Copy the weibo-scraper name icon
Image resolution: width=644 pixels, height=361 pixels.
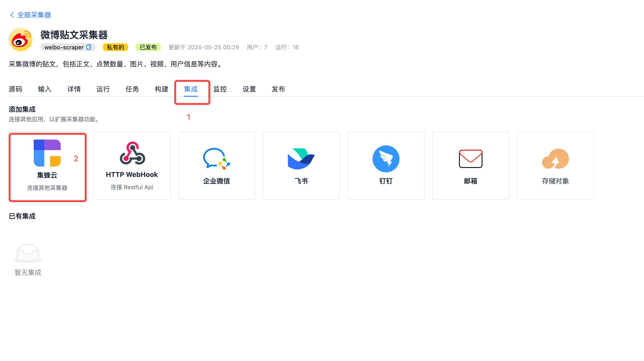pos(89,47)
